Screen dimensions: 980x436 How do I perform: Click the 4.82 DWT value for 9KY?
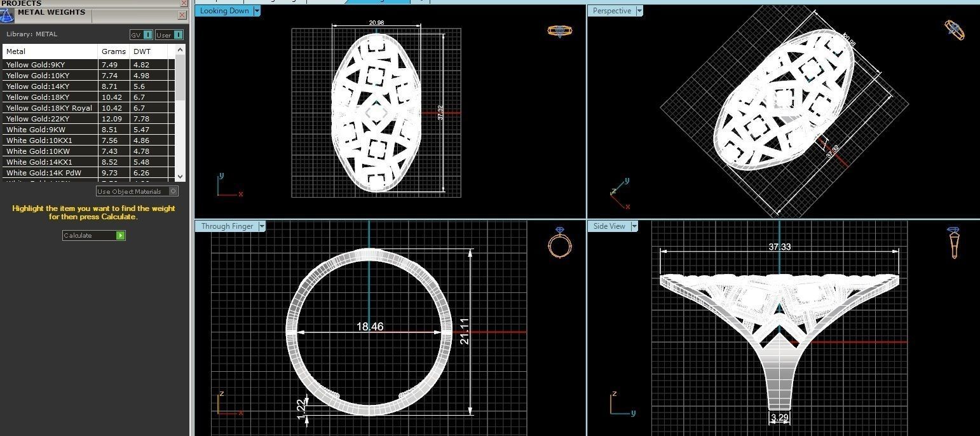point(141,65)
